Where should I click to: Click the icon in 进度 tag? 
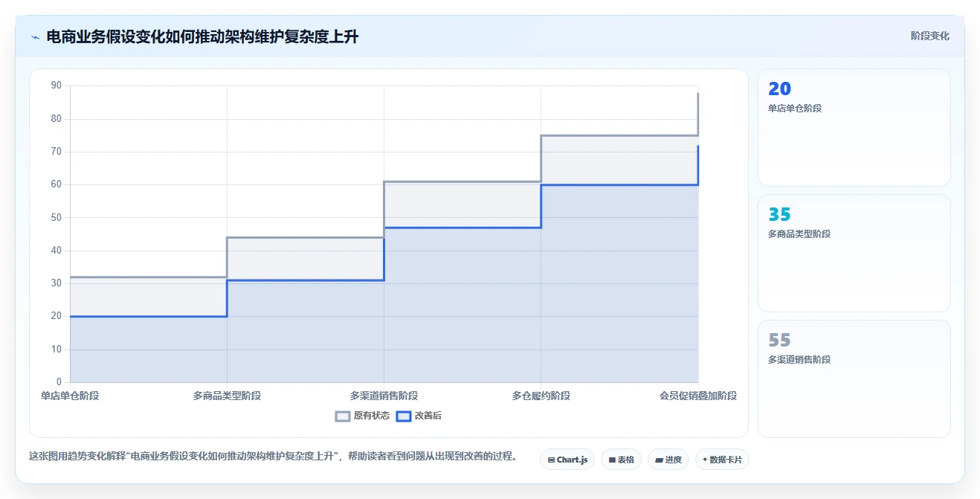pyautogui.click(x=659, y=460)
